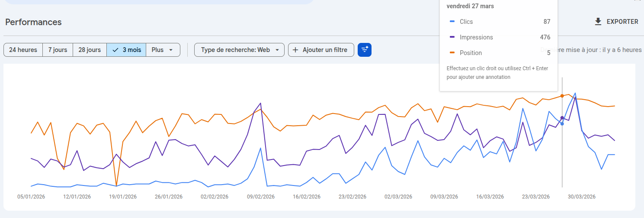This screenshot has height=218, width=644.
Task: Click the Ajouter un filtre text label
Action: [x=325, y=50]
